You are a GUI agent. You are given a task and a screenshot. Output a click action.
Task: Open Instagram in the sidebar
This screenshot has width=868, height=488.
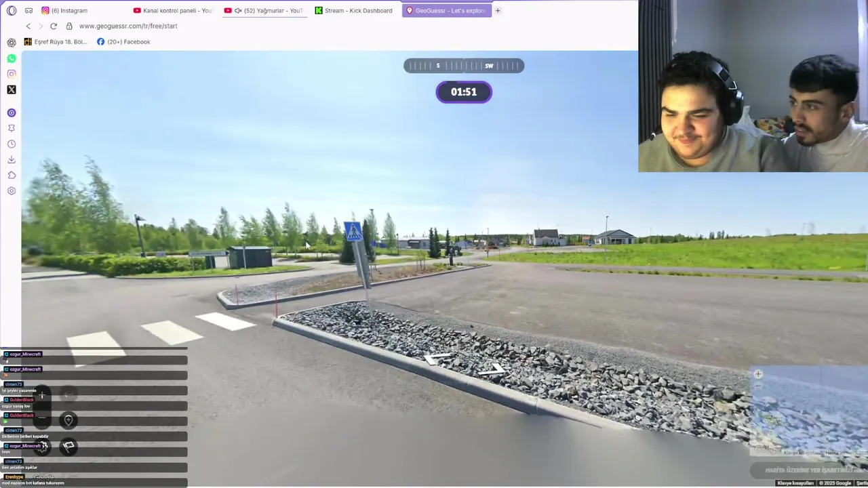point(12,74)
